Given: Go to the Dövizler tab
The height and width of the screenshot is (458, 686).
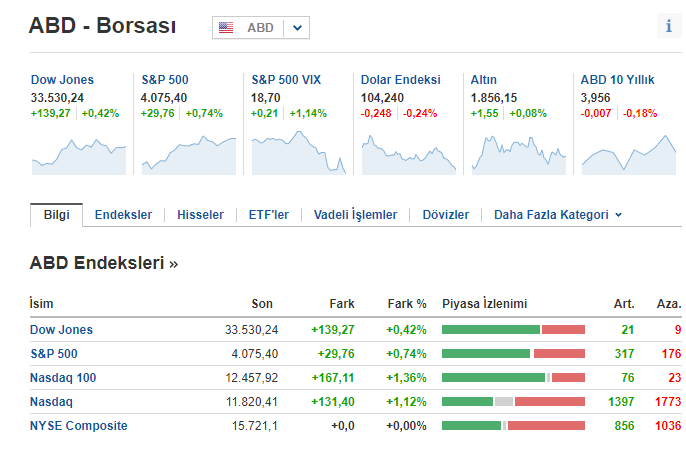Looking at the screenshot, I should pyautogui.click(x=445, y=215).
